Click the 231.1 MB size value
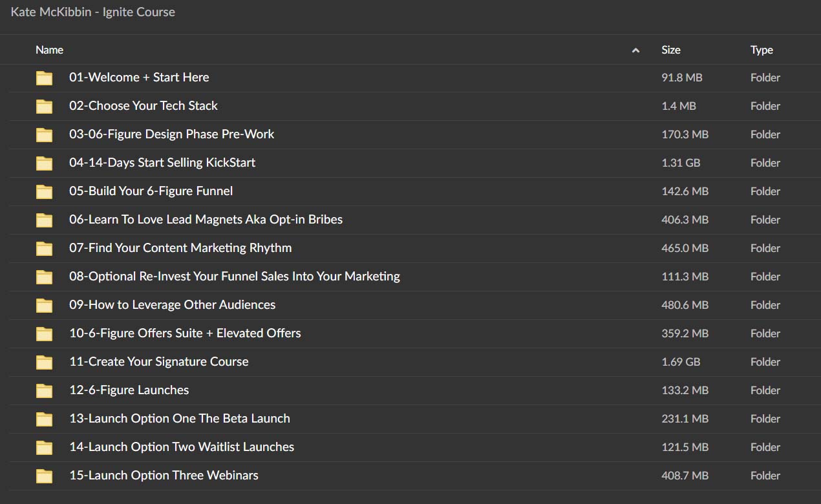821x504 pixels. click(685, 419)
